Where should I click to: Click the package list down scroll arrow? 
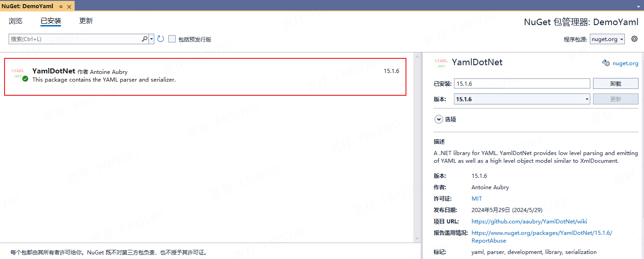417,239
